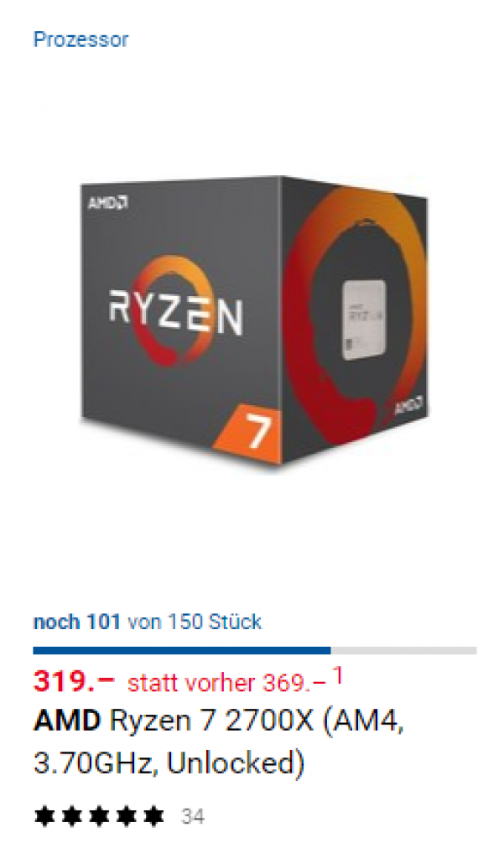Click the Ryzen 7 box product image
The height and width of the screenshot is (859, 504).
pyautogui.click(x=254, y=320)
